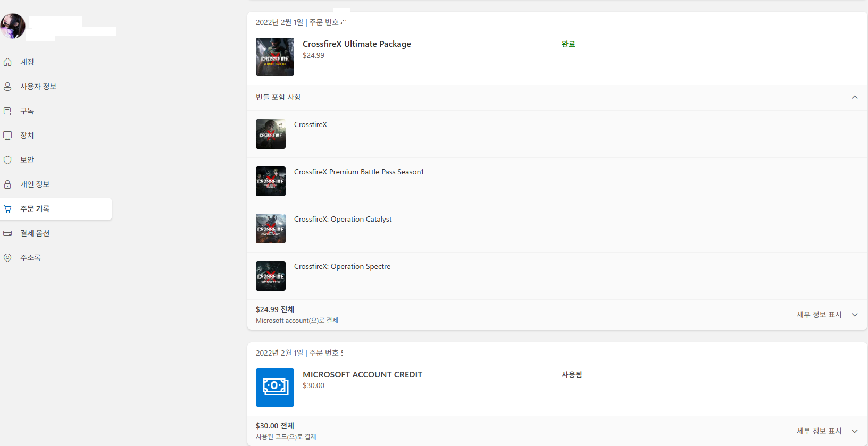Click the Premium Battle Pass Season1 thumbnail
This screenshot has height=446, width=868.
271,181
